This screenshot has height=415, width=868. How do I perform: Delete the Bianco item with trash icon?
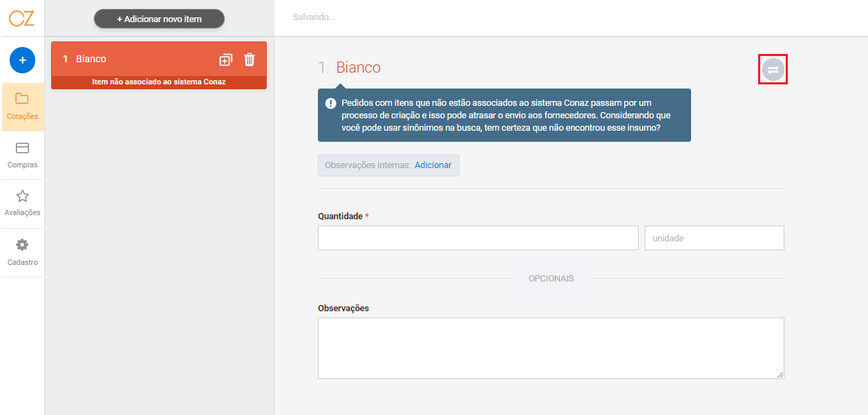click(x=249, y=59)
